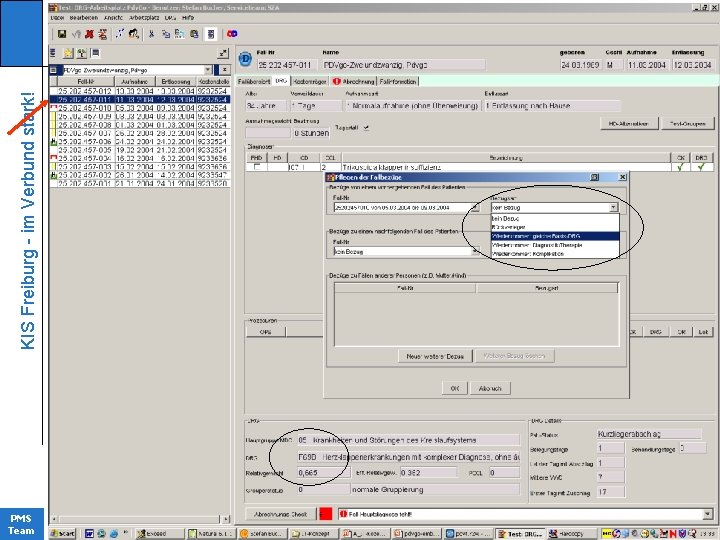This screenshot has width=720, height=540.
Task: Click the OPS button in Prozeduren section
Action: pyautogui.click(x=265, y=332)
